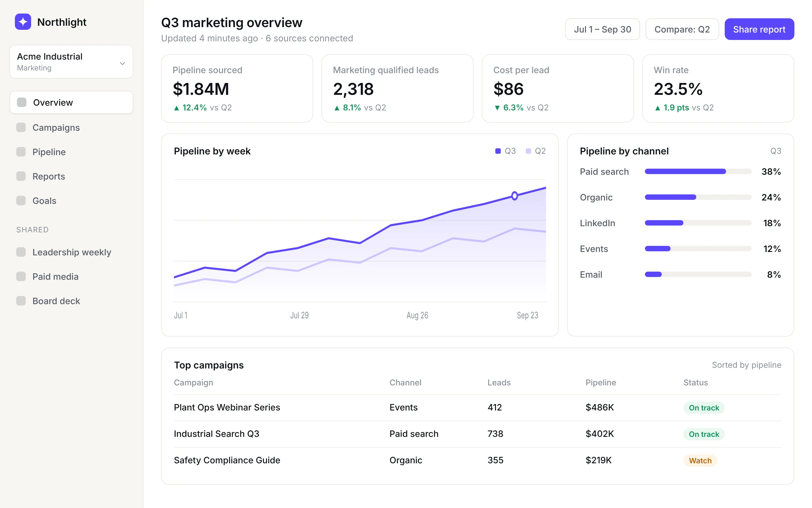Click the Sorted by pipeline label

746,365
